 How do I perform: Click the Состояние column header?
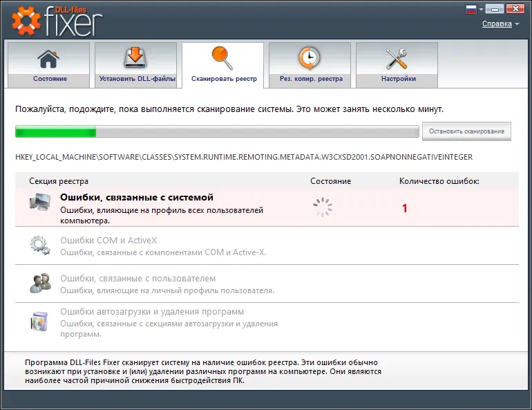tap(331, 181)
